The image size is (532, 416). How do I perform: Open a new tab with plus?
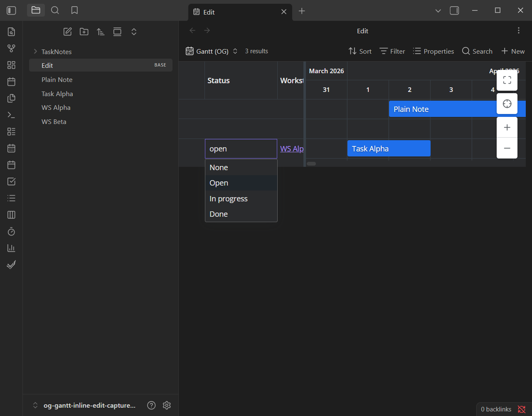pyautogui.click(x=302, y=11)
